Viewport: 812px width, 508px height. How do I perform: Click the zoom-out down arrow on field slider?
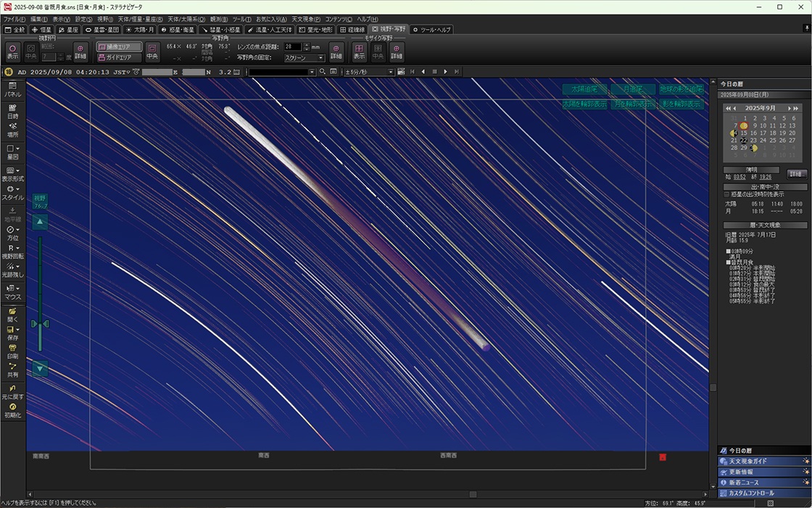pos(40,369)
